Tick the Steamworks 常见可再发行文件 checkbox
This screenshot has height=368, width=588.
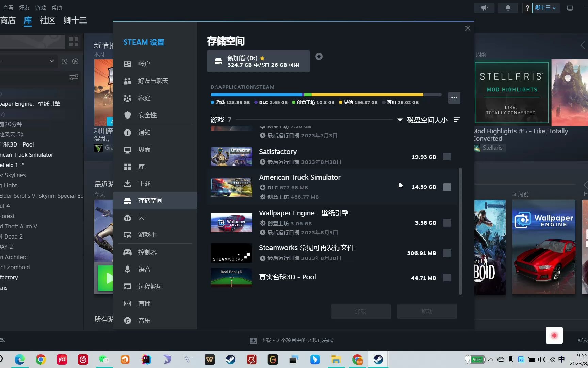(447, 253)
